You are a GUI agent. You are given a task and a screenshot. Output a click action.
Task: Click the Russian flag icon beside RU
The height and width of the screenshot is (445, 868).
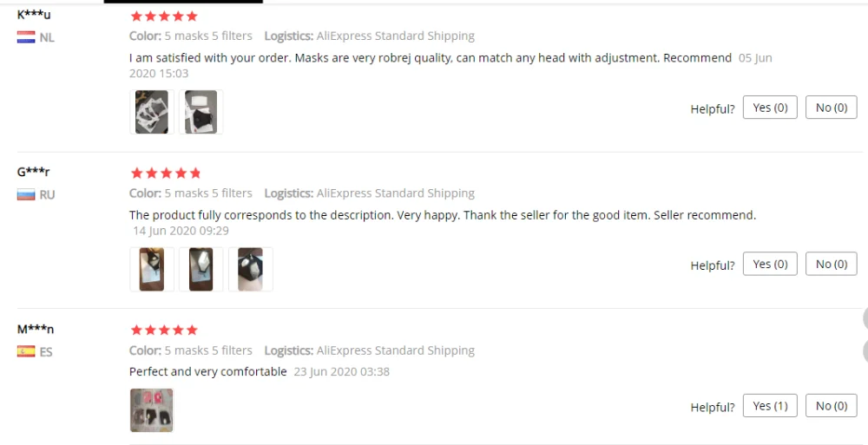click(26, 195)
